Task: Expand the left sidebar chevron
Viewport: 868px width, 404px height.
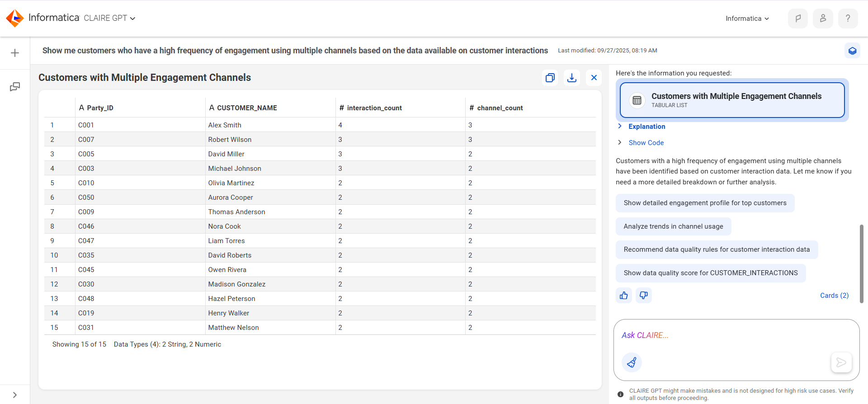Action: [x=15, y=395]
